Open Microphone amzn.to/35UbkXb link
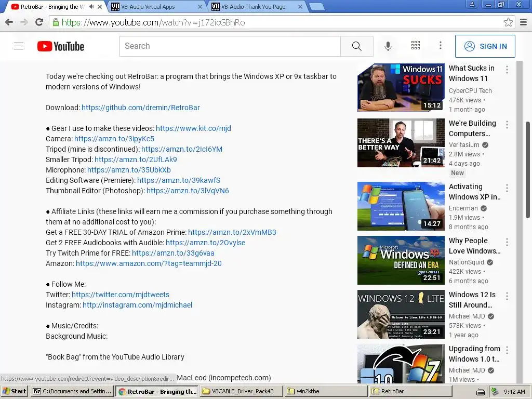Screen dimensions: 532x399 [129, 170]
